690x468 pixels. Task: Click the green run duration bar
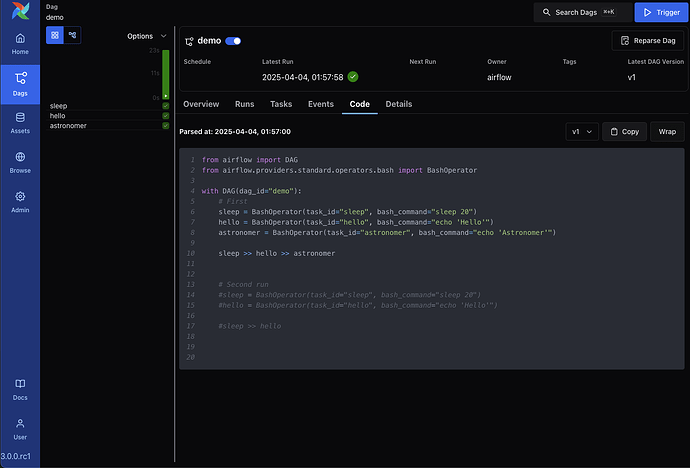click(x=166, y=74)
